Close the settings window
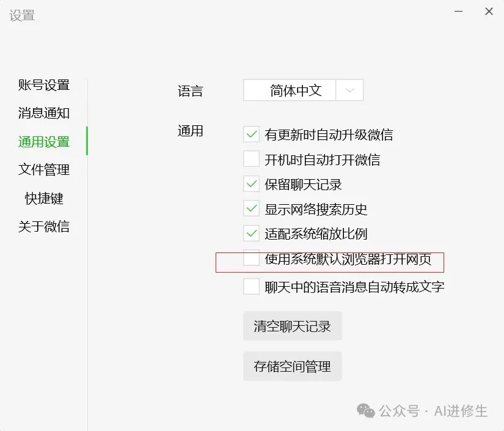Image resolution: width=504 pixels, height=431 pixels. click(489, 11)
